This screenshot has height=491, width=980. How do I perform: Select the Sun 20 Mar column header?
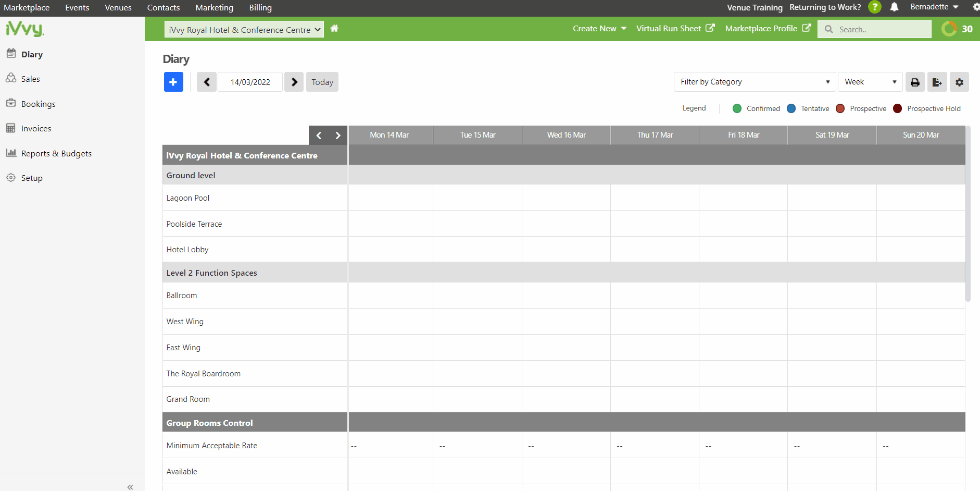[921, 135]
